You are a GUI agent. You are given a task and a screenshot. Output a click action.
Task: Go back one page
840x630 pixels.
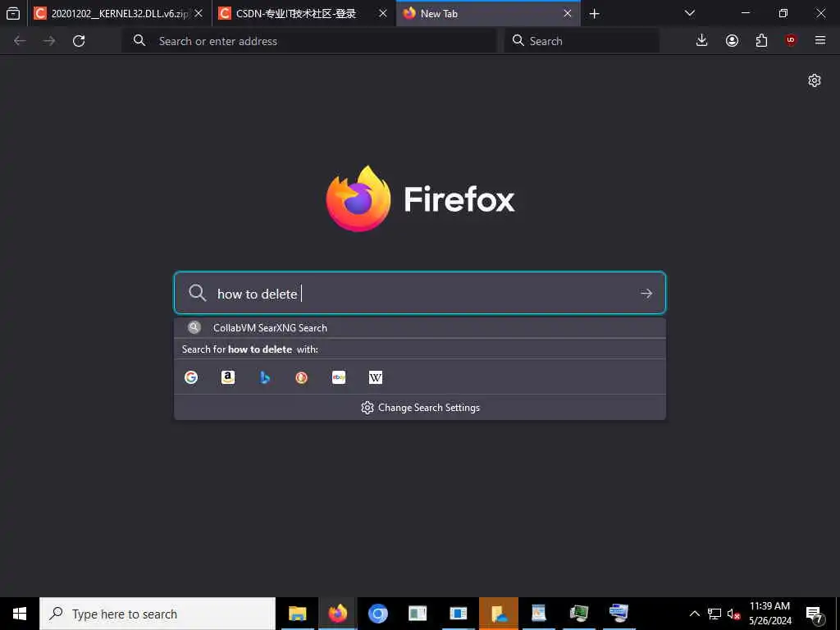20,41
